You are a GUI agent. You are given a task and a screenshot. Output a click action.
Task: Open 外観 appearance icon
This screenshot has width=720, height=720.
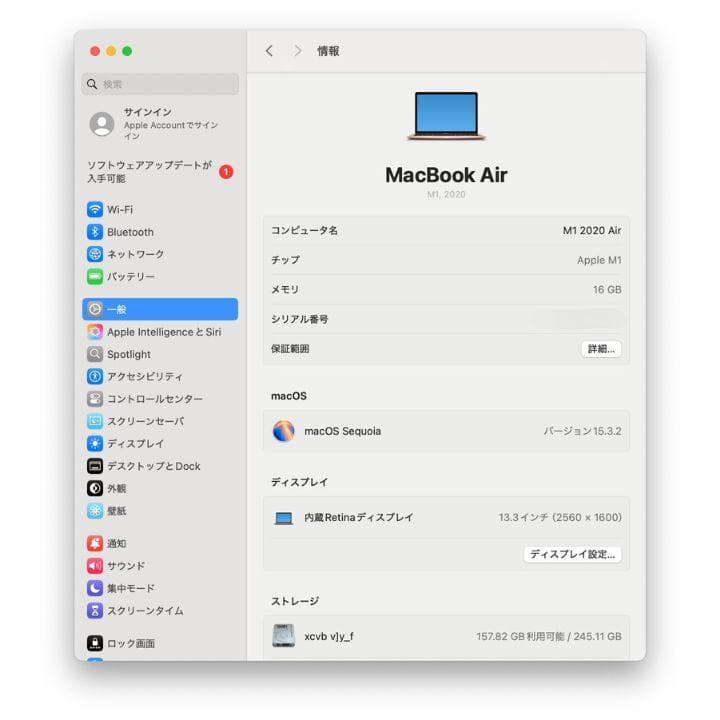pyautogui.click(x=95, y=488)
